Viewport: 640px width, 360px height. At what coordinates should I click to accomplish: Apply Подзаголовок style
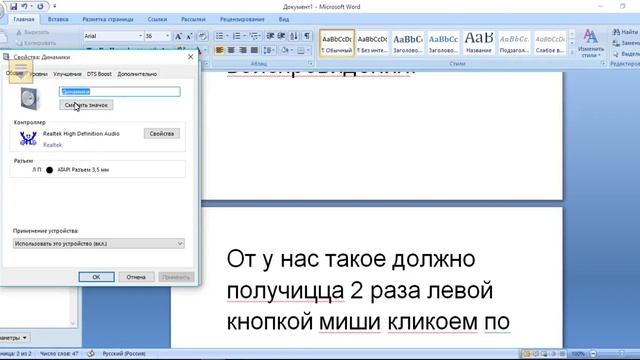514,43
